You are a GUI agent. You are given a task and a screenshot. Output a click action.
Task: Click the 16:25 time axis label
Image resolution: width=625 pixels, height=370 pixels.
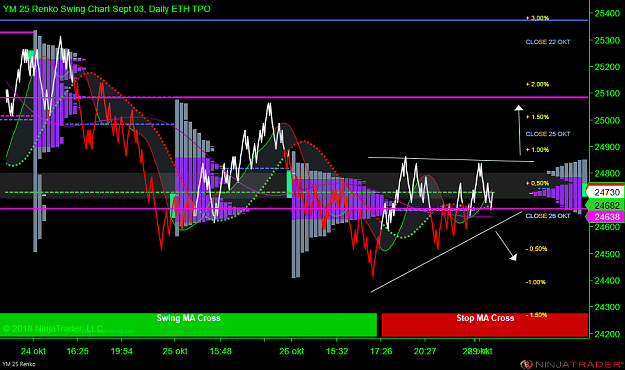(77, 351)
